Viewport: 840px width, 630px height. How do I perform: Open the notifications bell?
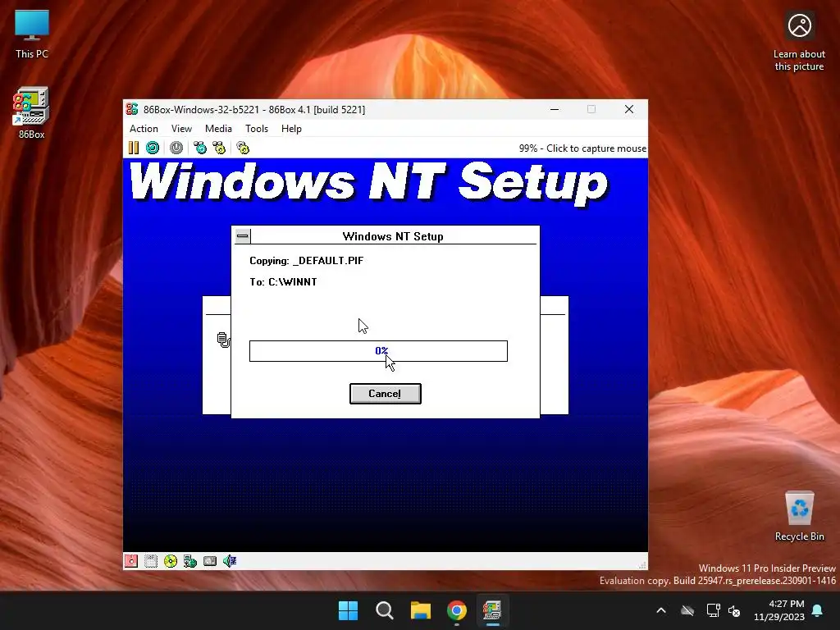click(x=818, y=610)
